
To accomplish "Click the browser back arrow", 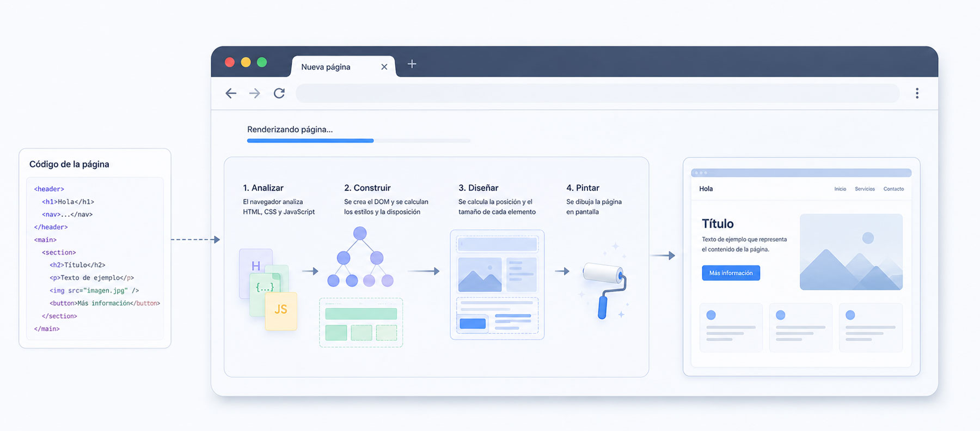I will pyautogui.click(x=231, y=93).
